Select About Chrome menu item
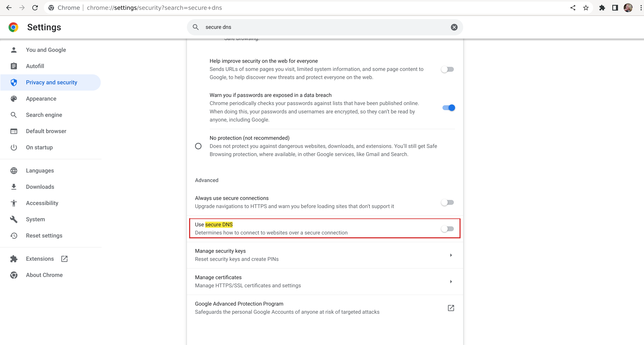The image size is (644, 345). [x=44, y=275]
